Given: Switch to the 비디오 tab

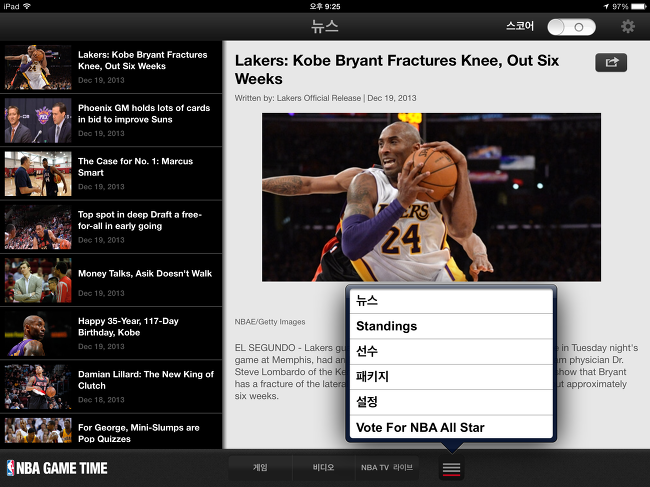Looking at the screenshot, I should coord(323,468).
